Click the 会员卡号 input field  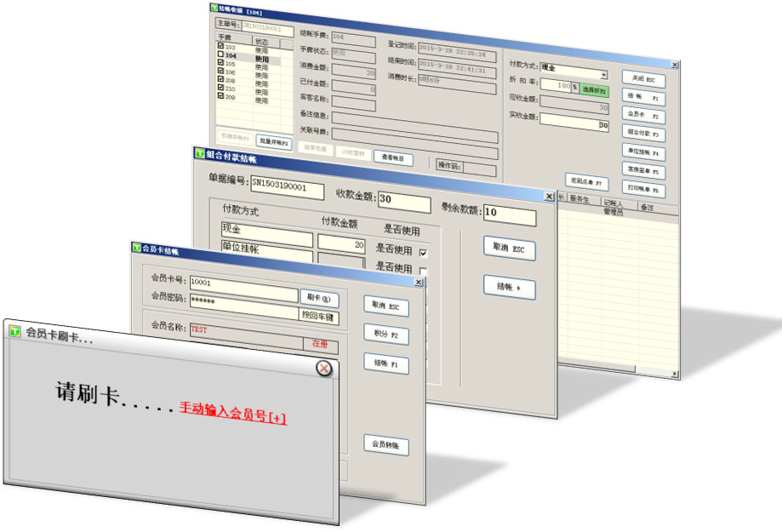pos(243,282)
